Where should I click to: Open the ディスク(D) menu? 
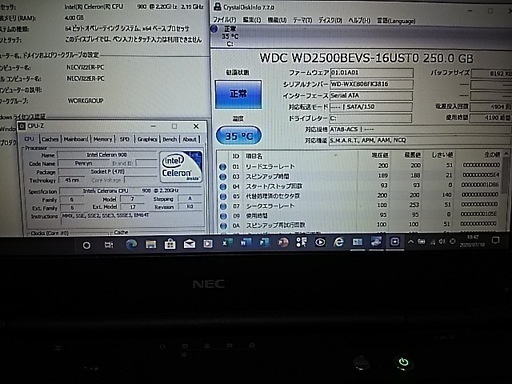pos(330,20)
